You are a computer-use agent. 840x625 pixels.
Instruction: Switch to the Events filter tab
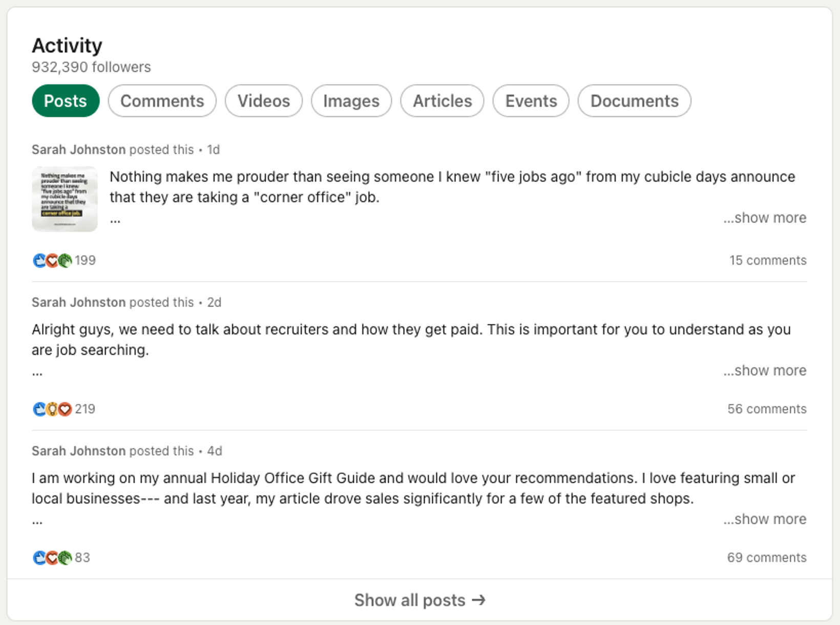click(x=531, y=101)
